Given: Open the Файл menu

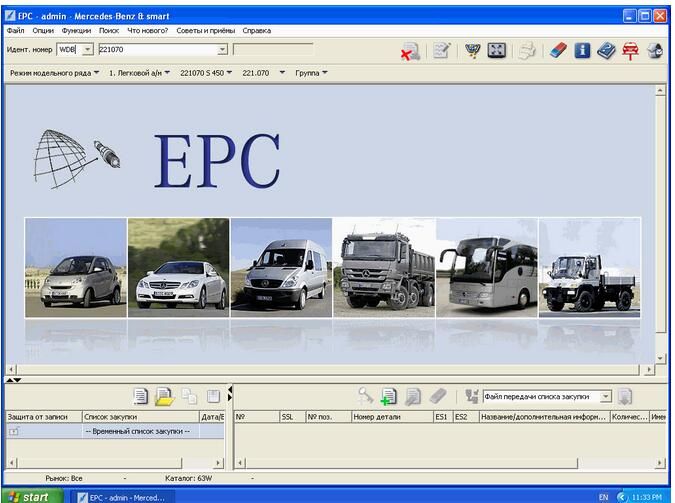Looking at the screenshot, I should click(x=15, y=31).
